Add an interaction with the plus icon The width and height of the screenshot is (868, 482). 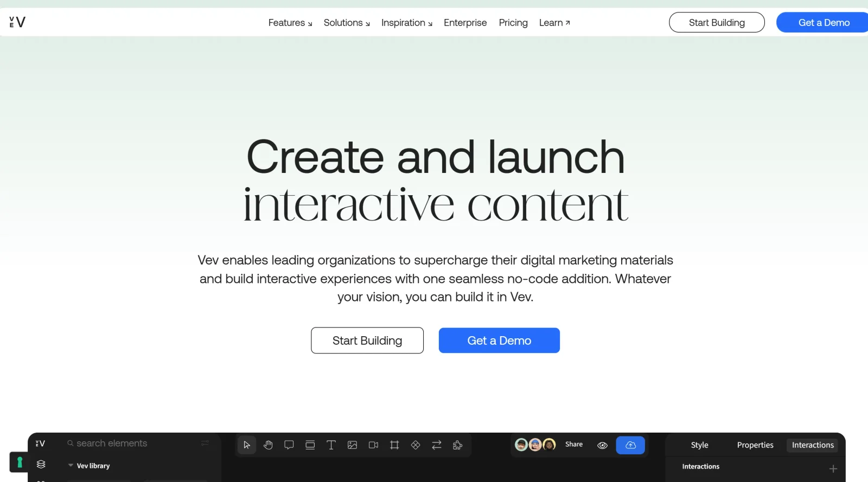point(833,468)
